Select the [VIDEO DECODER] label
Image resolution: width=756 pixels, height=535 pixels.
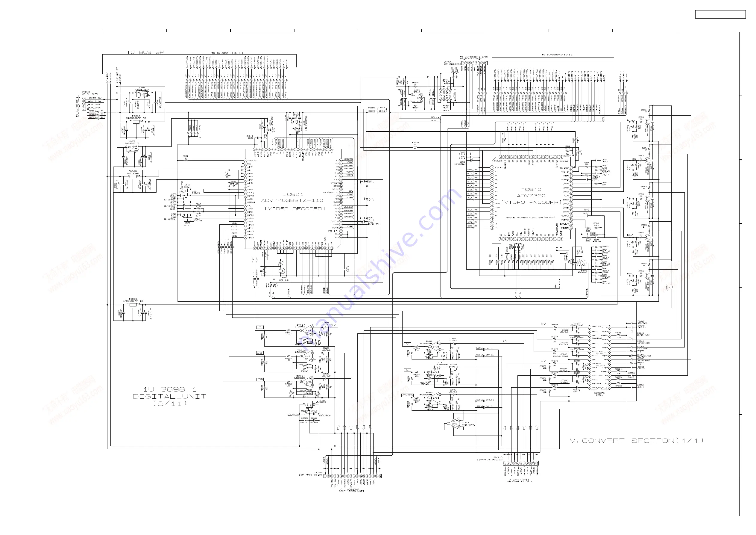[295, 209]
